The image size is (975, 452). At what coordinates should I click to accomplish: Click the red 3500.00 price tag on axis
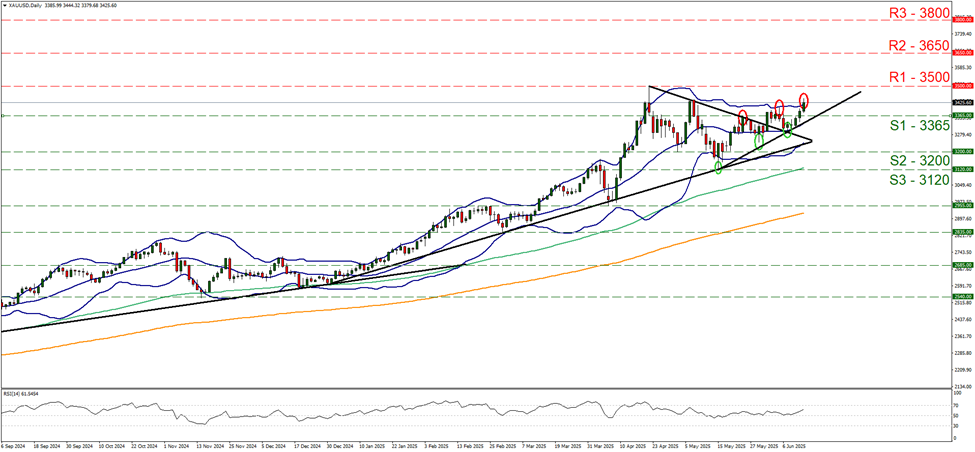click(x=961, y=86)
